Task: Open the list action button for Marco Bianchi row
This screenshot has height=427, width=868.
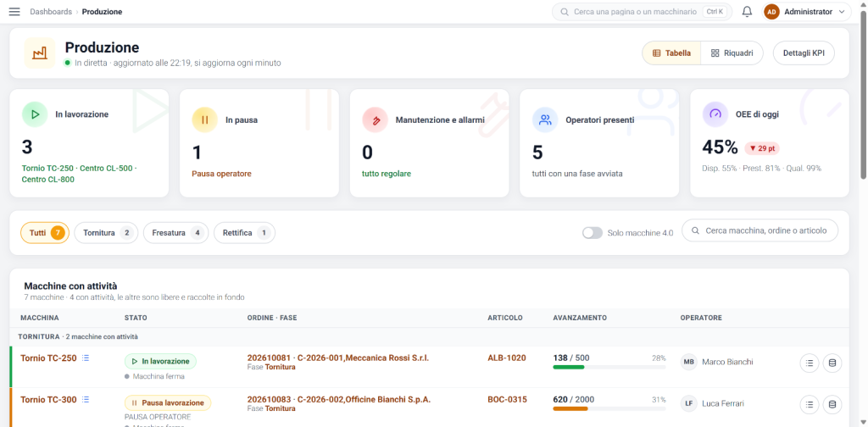Action: point(810,363)
